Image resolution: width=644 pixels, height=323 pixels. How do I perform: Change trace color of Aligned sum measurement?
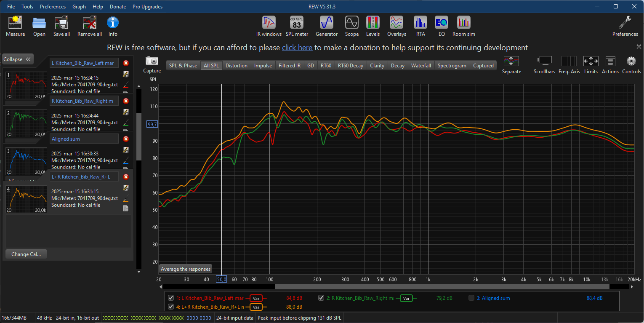point(125,161)
